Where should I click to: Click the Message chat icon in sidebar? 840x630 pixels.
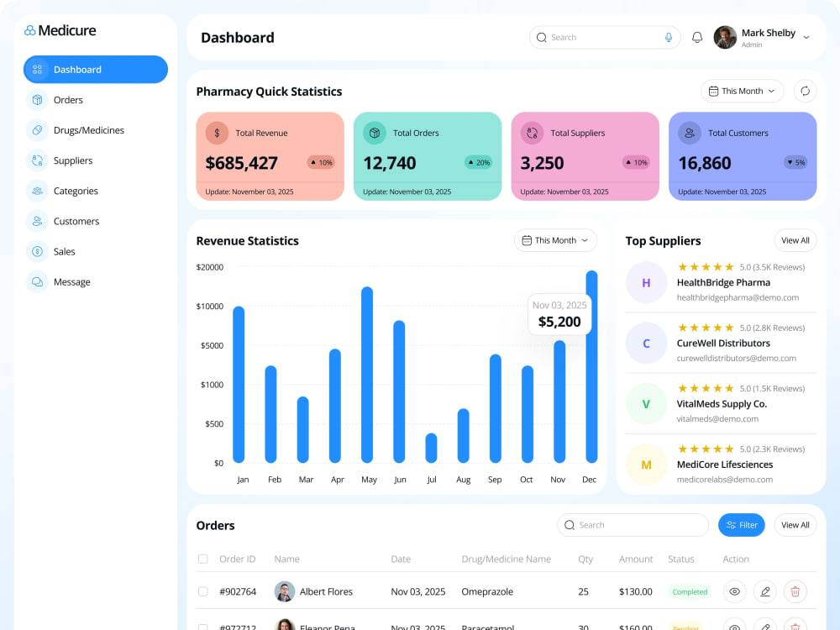coord(38,281)
